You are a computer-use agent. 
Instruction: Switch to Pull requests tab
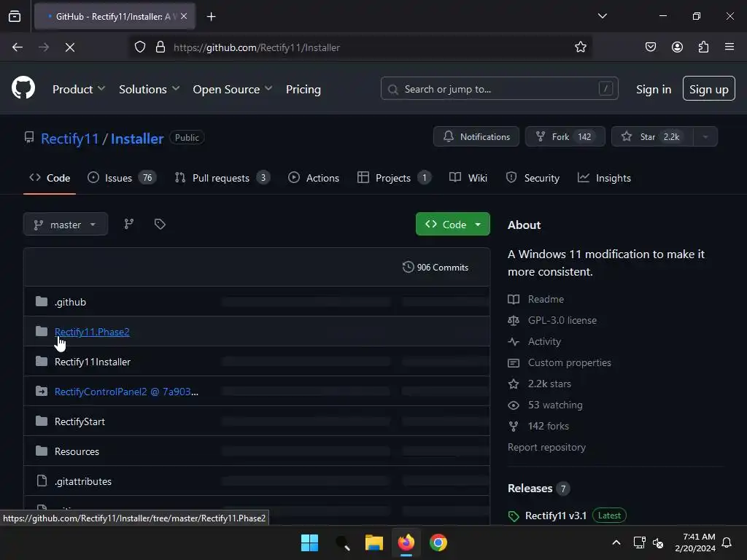point(222,178)
